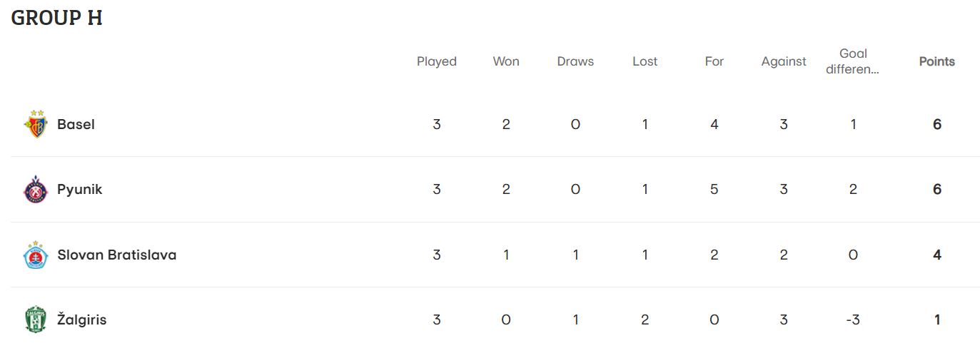Click the Played column header
This screenshot has width=980, height=363.
click(437, 61)
